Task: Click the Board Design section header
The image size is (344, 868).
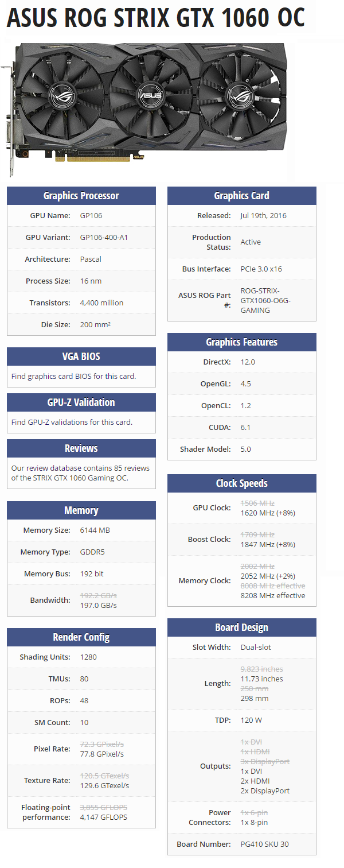Action: tap(242, 627)
